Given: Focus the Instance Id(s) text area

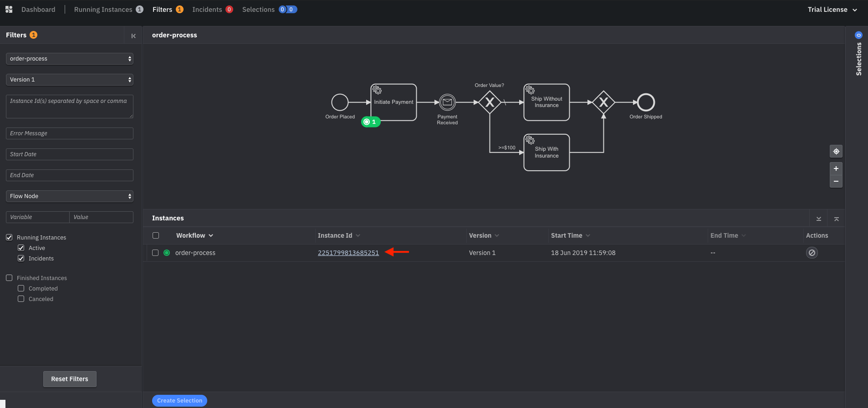Looking at the screenshot, I should pos(70,107).
